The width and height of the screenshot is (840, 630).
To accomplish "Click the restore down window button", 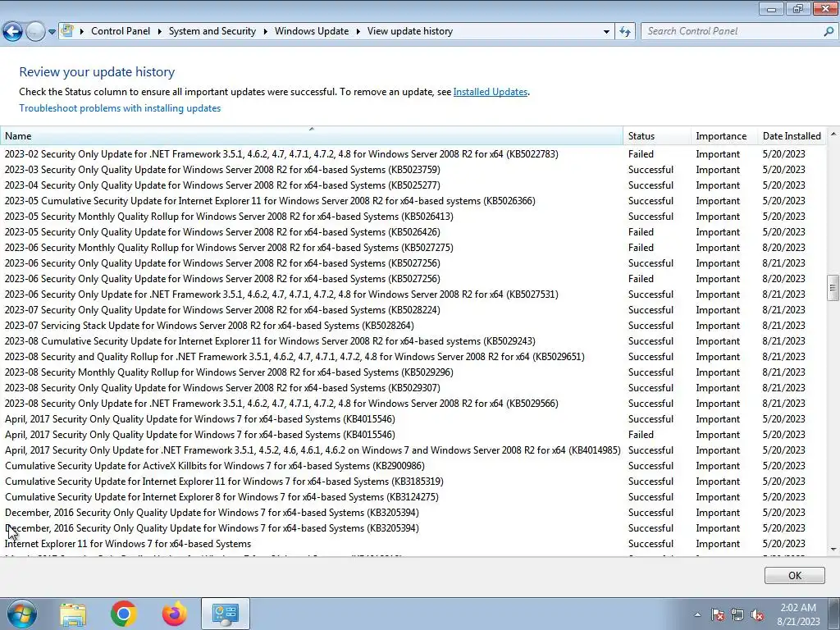I will [798, 8].
